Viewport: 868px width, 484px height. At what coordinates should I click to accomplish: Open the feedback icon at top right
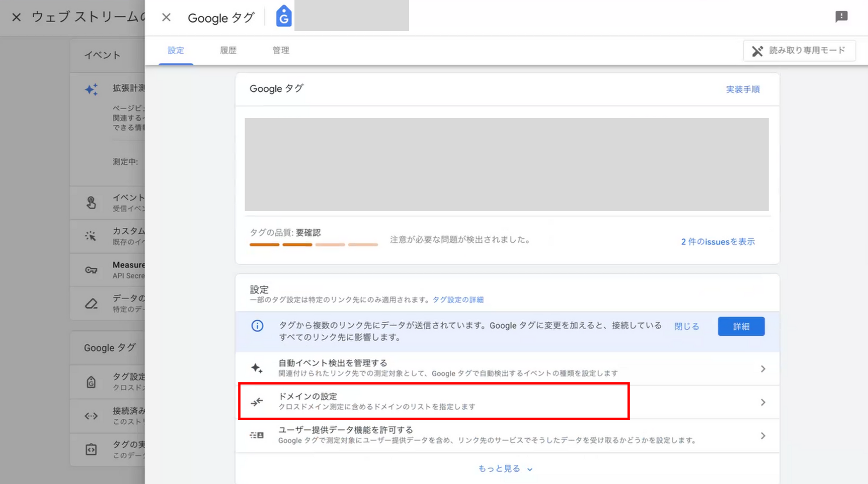tap(841, 17)
